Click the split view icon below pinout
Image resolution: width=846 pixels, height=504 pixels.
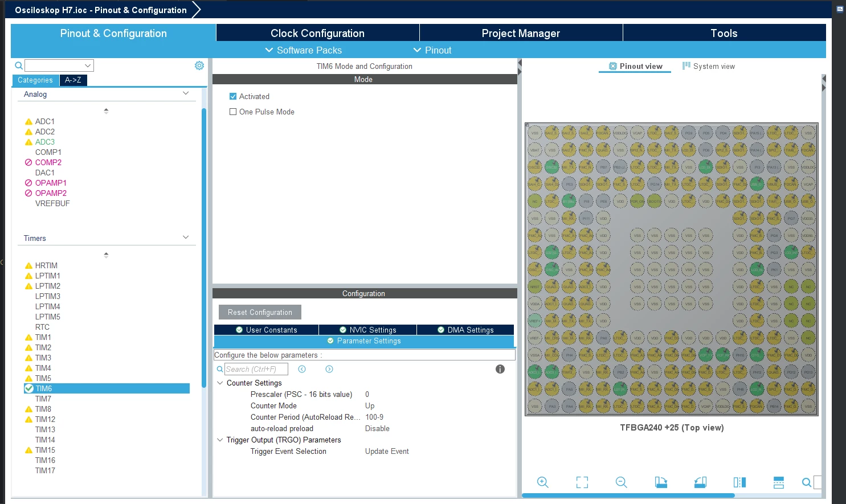tap(739, 482)
